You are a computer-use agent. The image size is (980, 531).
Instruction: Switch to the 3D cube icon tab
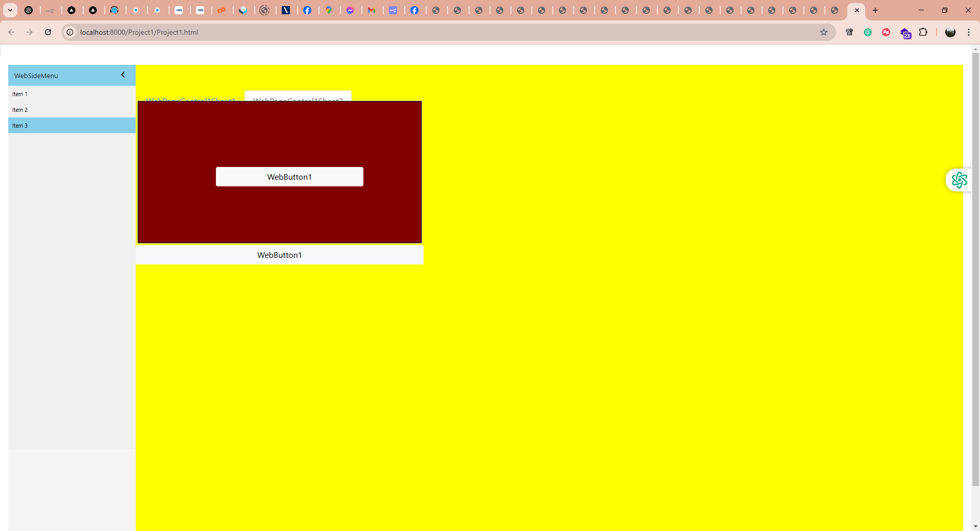(x=243, y=10)
